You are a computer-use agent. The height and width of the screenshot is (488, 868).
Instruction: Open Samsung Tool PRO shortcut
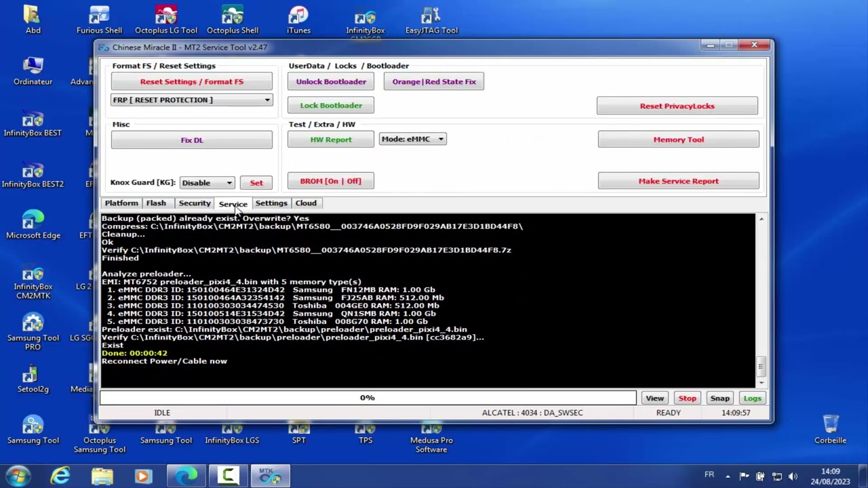coord(33,333)
